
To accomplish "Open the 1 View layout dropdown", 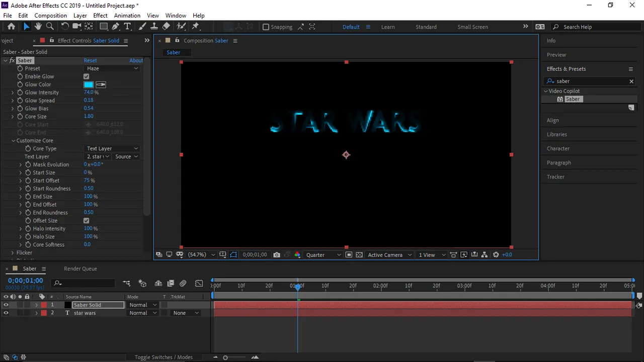I will (432, 255).
